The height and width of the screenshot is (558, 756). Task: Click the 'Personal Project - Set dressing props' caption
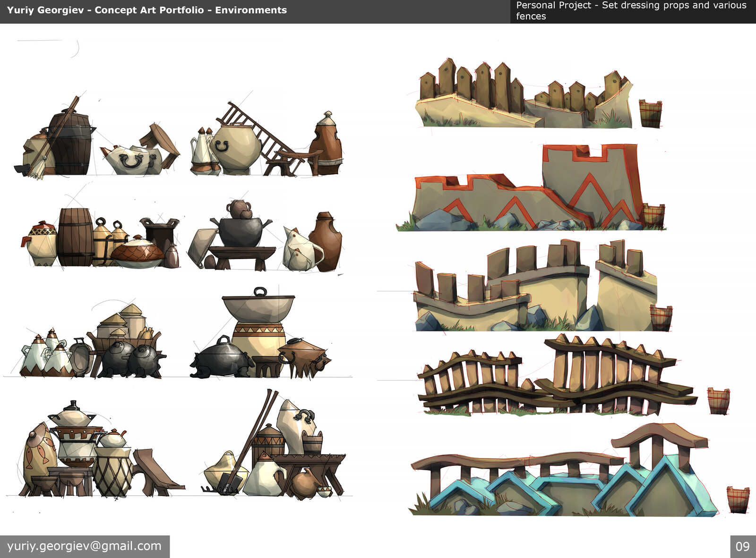coord(631,11)
